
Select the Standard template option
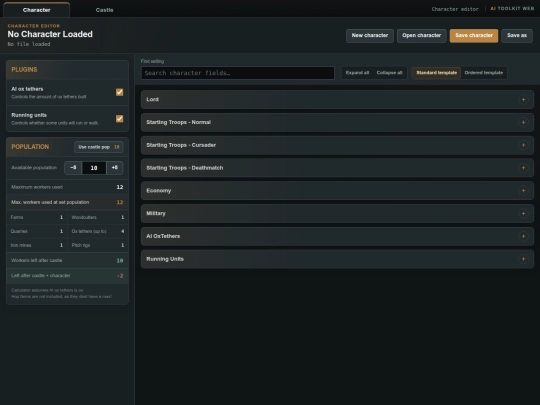pyautogui.click(x=436, y=73)
